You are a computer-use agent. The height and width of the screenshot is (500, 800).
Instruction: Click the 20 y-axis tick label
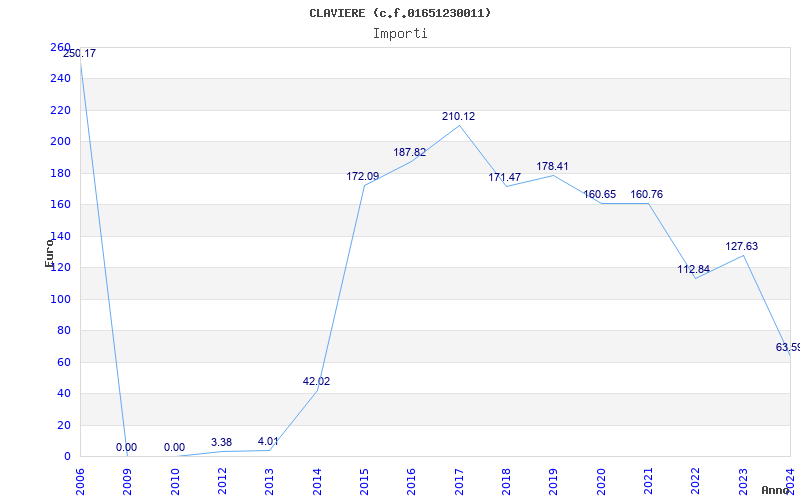point(64,425)
